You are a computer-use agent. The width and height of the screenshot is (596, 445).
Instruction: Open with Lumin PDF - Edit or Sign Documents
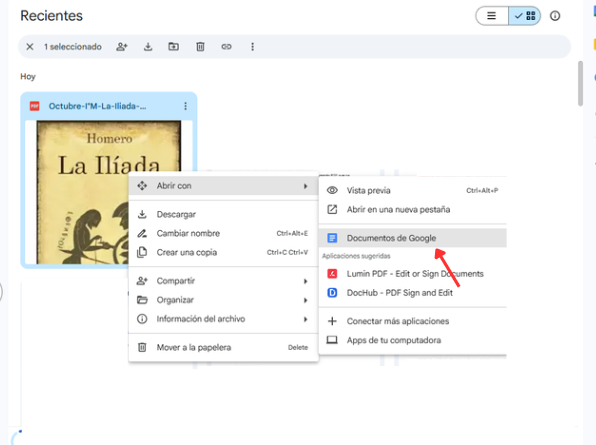coord(413,274)
